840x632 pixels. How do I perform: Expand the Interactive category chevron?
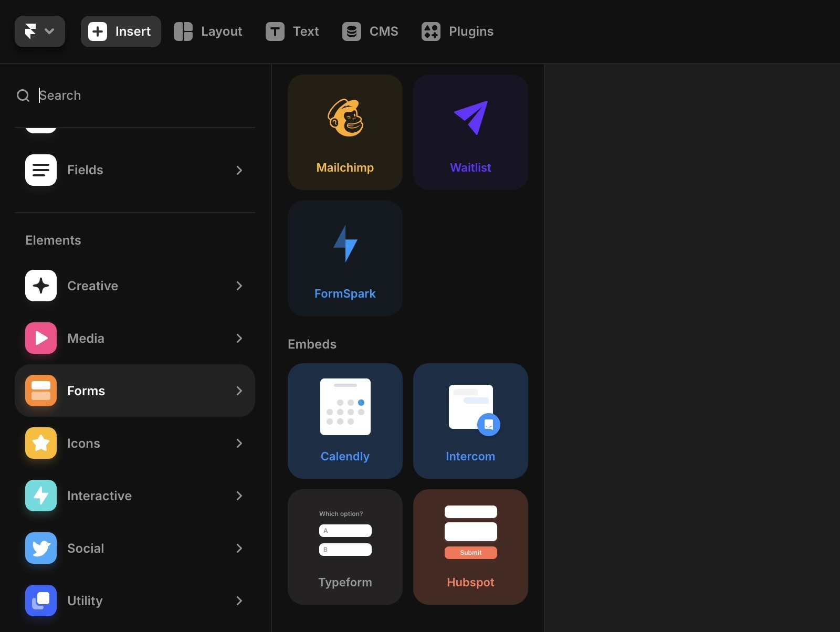click(x=239, y=496)
